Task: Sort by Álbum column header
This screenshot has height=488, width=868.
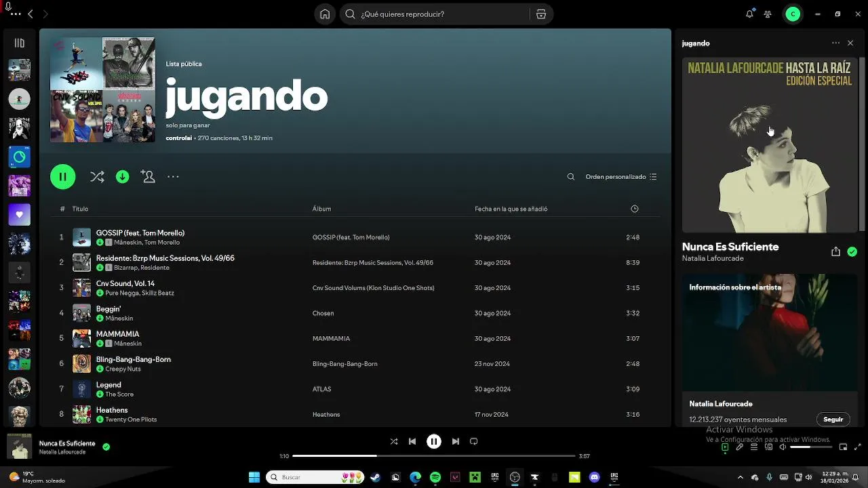Action: click(321, 209)
